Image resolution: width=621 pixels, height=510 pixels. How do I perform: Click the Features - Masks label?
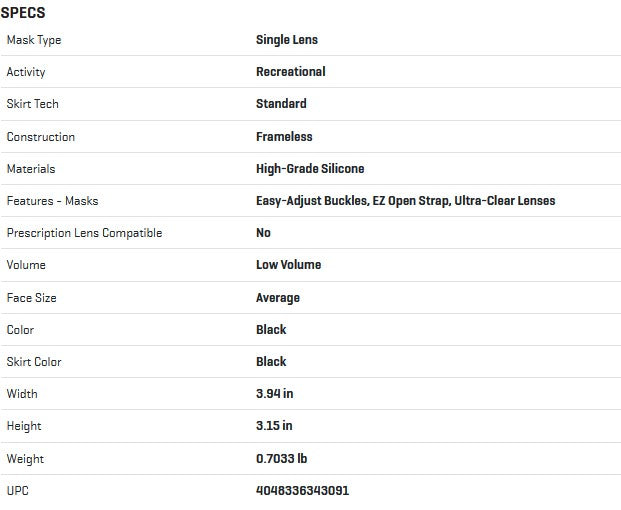pos(52,201)
